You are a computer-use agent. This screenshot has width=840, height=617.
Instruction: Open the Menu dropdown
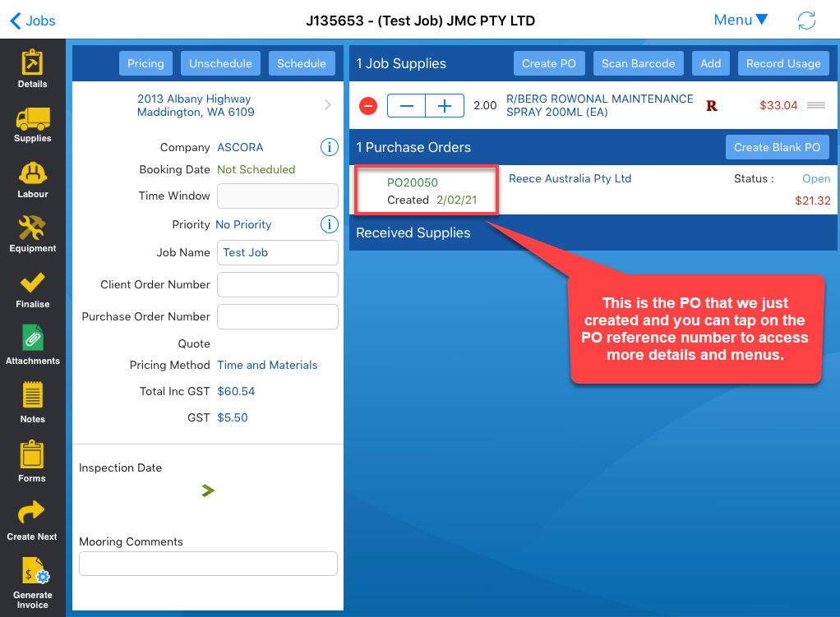click(740, 20)
